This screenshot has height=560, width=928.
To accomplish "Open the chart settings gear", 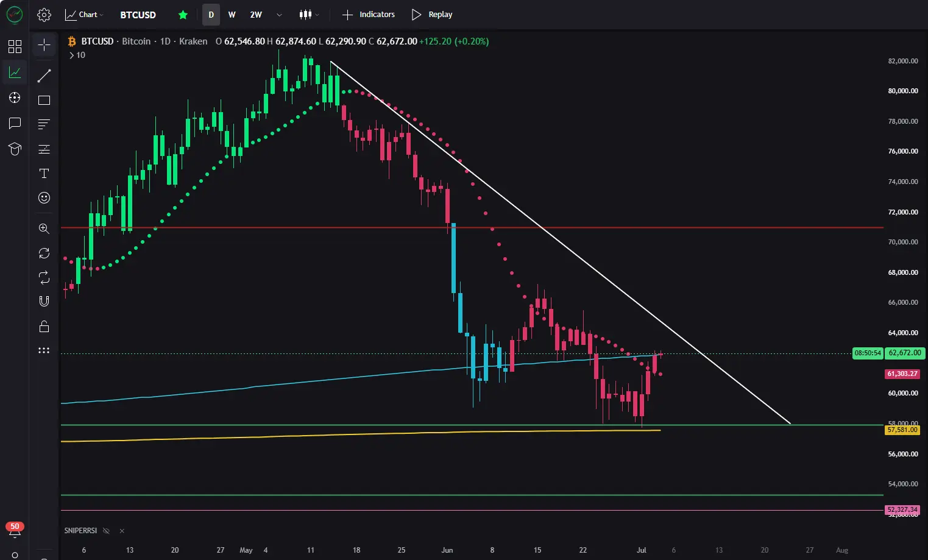I will tap(44, 15).
